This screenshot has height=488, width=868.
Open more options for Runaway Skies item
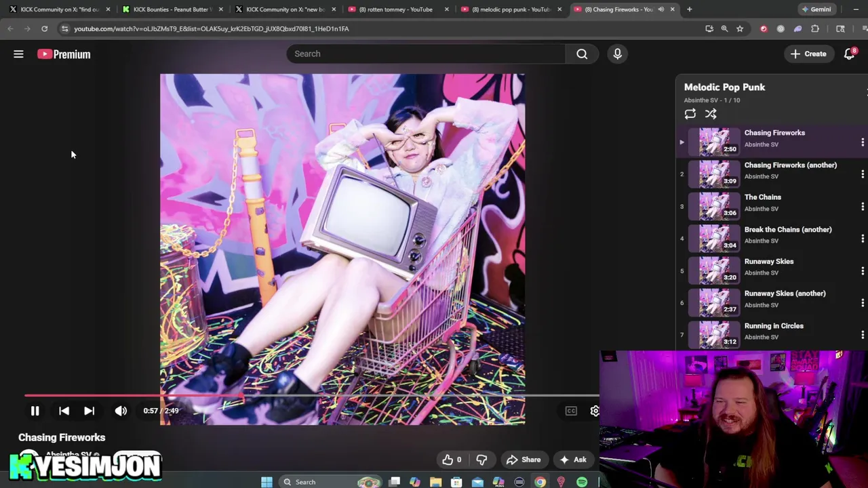click(x=862, y=270)
